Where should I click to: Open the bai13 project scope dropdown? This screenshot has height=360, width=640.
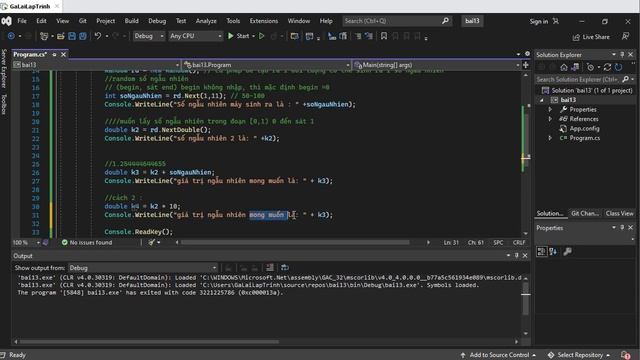(x=96, y=65)
